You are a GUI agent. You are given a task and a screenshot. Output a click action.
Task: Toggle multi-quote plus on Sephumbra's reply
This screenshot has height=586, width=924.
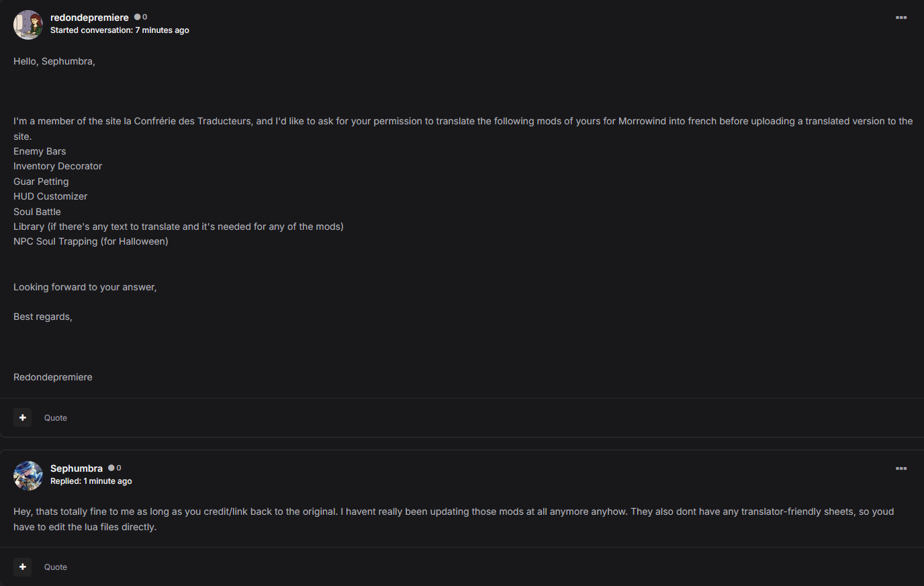point(23,567)
